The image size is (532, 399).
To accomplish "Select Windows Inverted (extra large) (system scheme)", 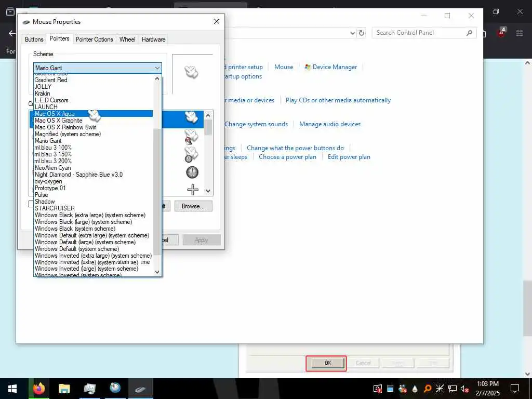I will (x=94, y=256).
